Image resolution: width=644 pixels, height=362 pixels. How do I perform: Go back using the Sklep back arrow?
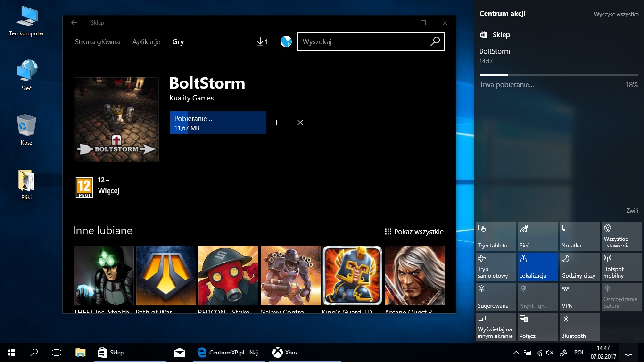click(x=74, y=23)
